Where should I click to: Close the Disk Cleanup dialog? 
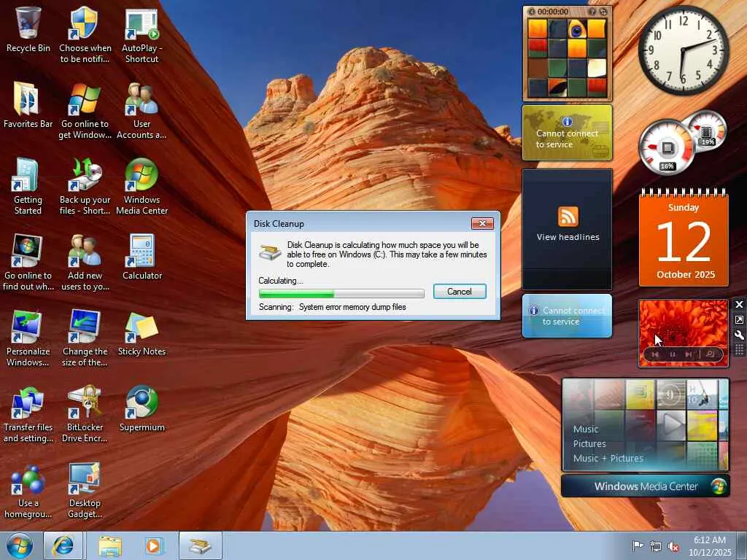[482, 223]
